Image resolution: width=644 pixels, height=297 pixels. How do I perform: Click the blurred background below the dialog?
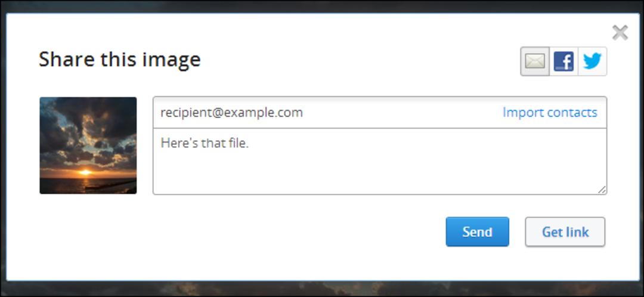click(x=322, y=289)
